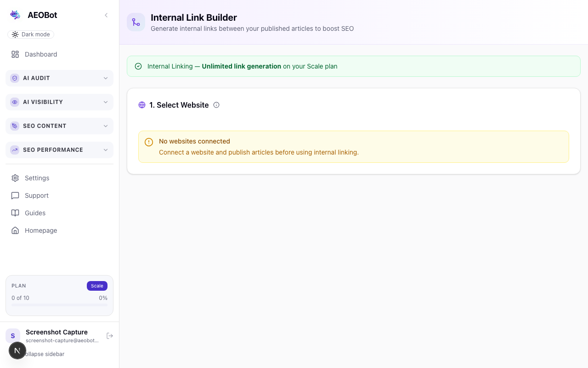This screenshot has width=588, height=368.
Task: Click the Dashboard grid icon
Action: 15,54
